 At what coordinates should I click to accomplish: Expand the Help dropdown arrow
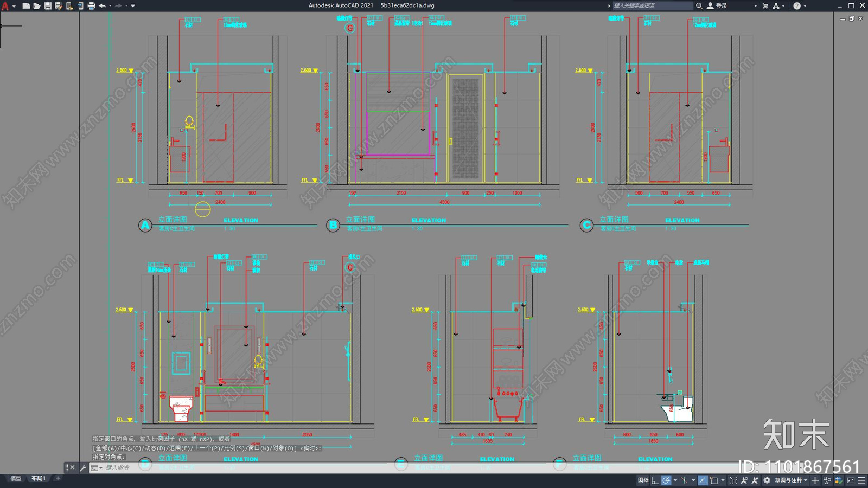(805, 6)
